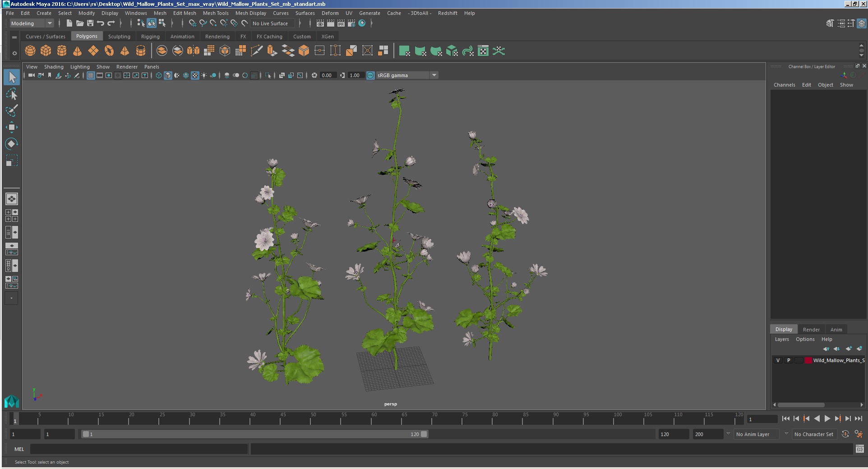Create a polygon sphere from the shelf
Image resolution: width=868 pixels, height=469 pixels.
coord(30,51)
